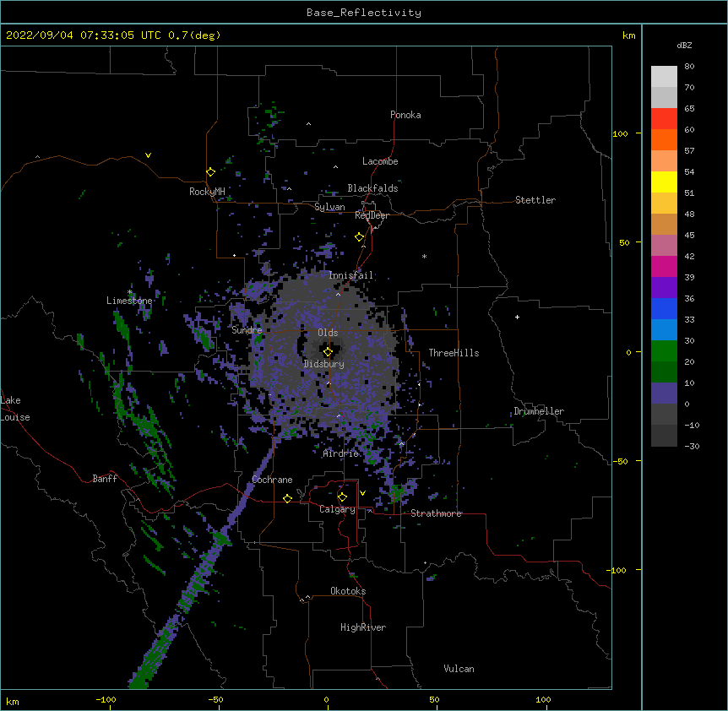Screen dimensions: 728x711
Task: Click the Blackfalds city label
Action: (372, 188)
